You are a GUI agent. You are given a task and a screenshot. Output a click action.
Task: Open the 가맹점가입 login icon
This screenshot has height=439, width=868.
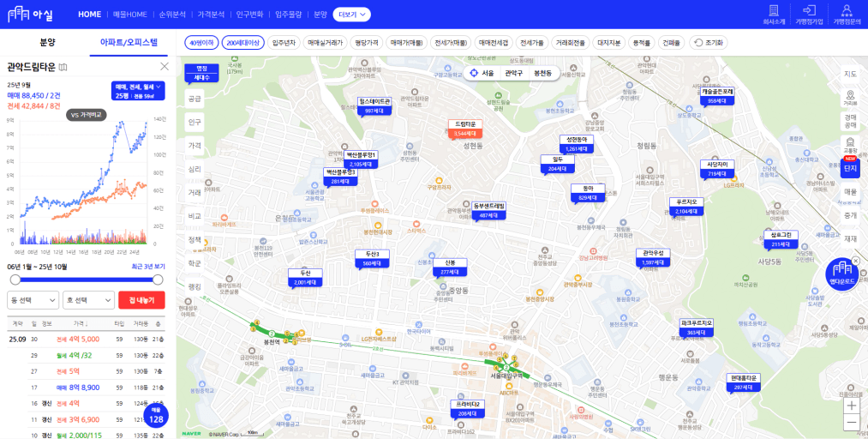(809, 10)
